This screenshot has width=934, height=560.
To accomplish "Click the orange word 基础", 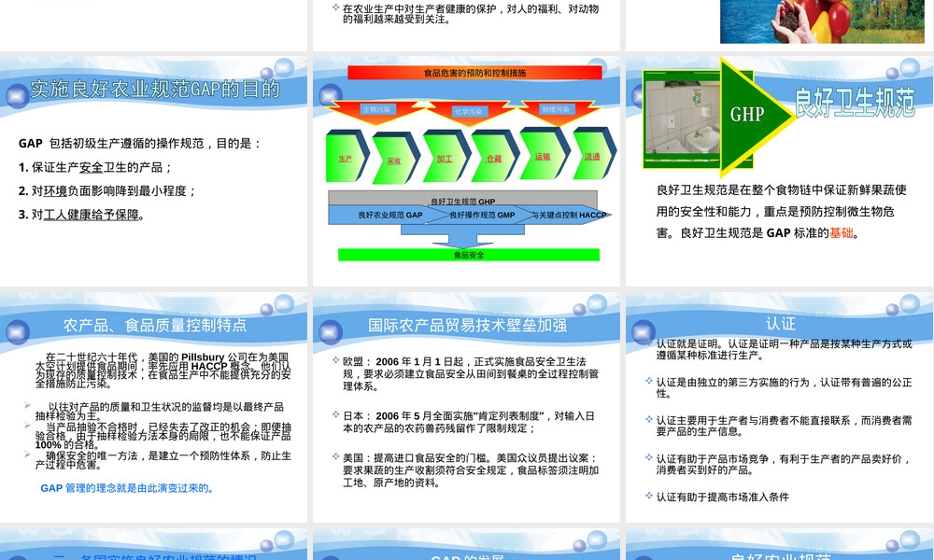I will pos(842,233).
